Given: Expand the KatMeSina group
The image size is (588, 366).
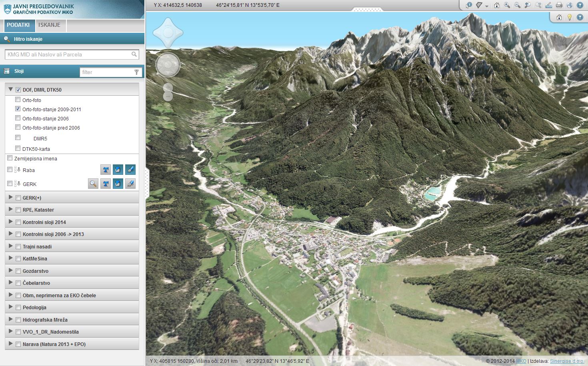Looking at the screenshot, I should 11,258.
